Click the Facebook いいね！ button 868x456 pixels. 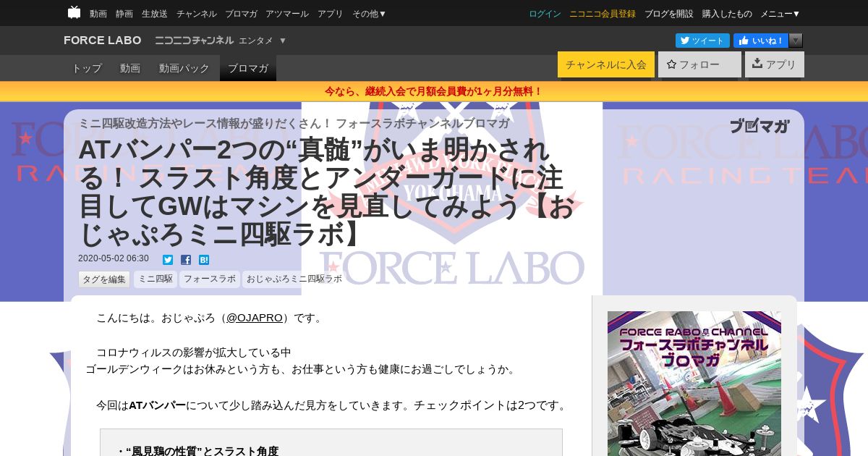(761, 41)
